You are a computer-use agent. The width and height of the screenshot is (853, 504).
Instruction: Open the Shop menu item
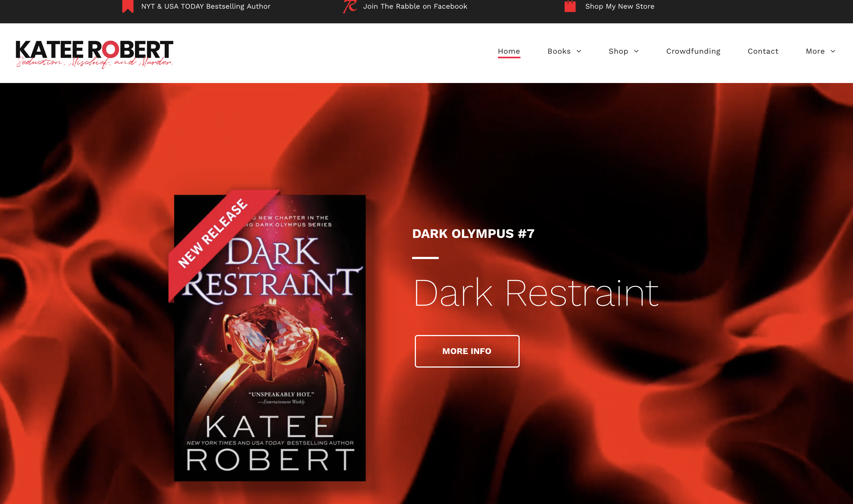pos(618,51)
